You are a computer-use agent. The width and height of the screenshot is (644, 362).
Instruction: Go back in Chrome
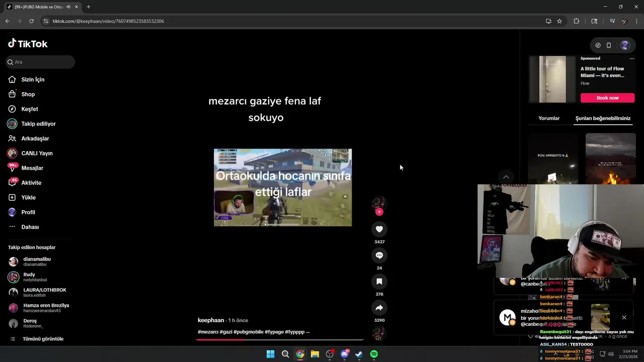coord(7,21)
